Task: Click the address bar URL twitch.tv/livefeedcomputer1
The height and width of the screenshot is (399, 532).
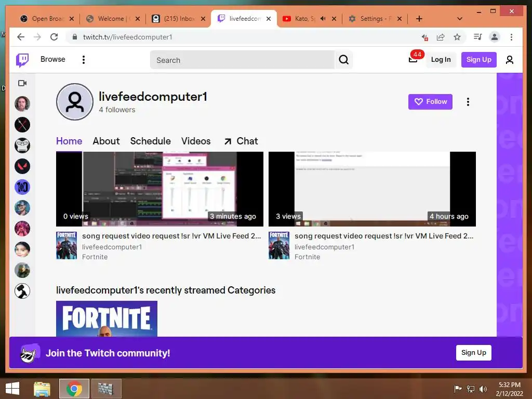Action: [128, 37]
